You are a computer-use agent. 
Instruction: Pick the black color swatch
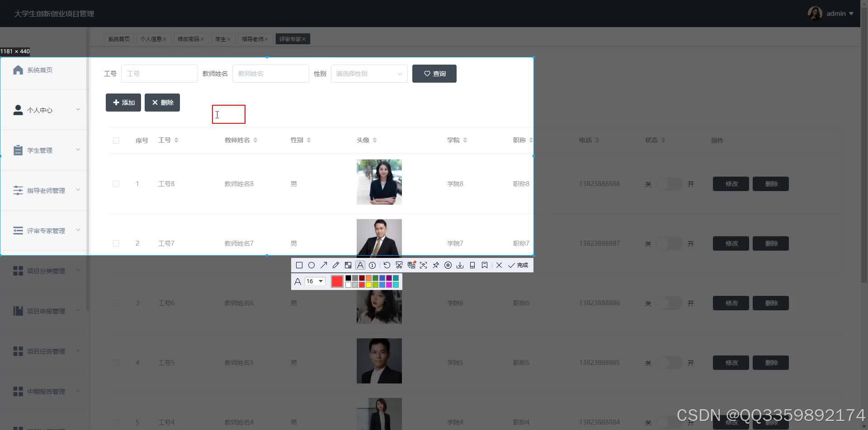348,278
